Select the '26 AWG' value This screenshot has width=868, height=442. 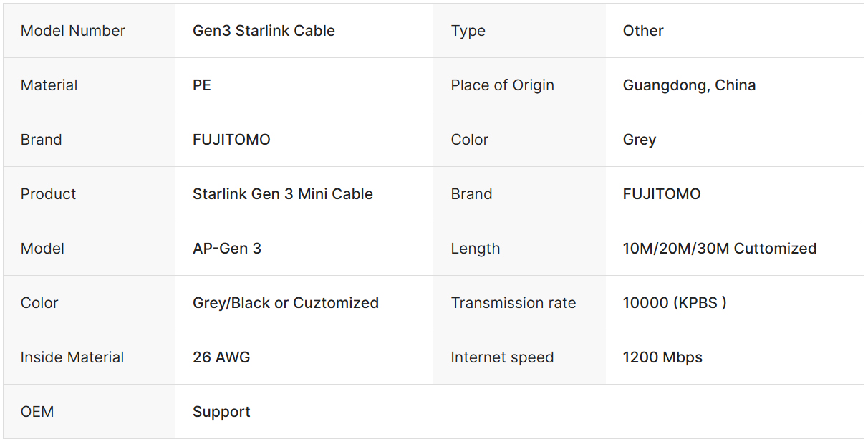pyautogui.click(x=221, y=357)
